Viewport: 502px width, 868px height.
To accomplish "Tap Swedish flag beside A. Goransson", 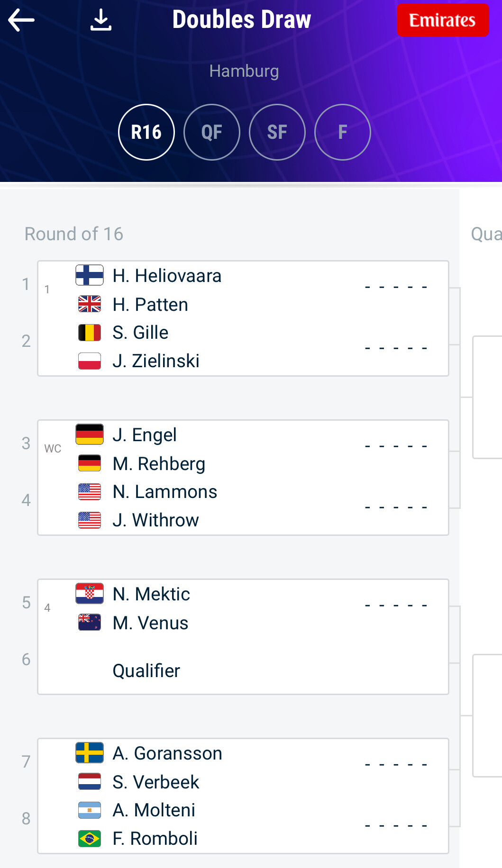I will (90, 753).
